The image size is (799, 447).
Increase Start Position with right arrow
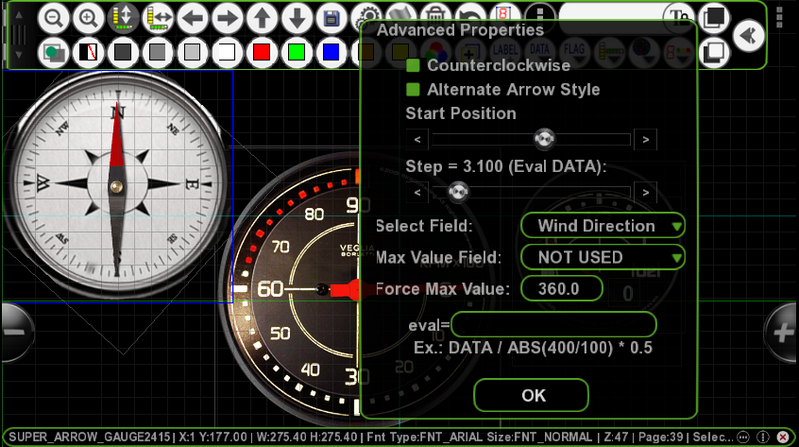(646, 140)
